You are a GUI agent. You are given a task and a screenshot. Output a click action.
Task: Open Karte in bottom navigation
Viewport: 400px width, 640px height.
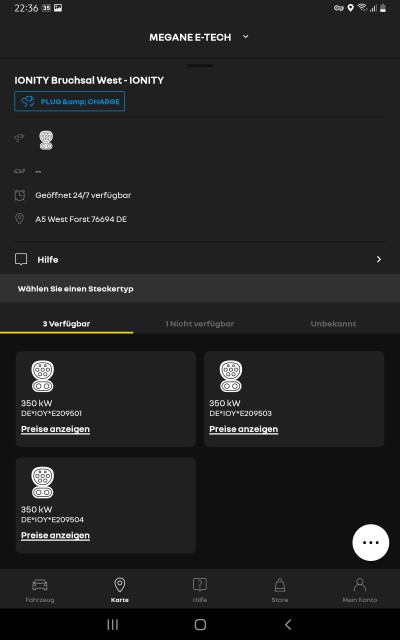[x=120, y=590]
